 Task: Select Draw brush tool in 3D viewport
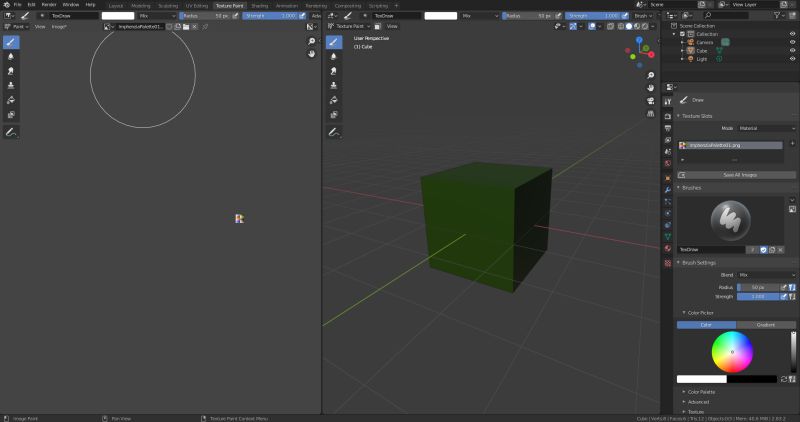pos(334,42)
